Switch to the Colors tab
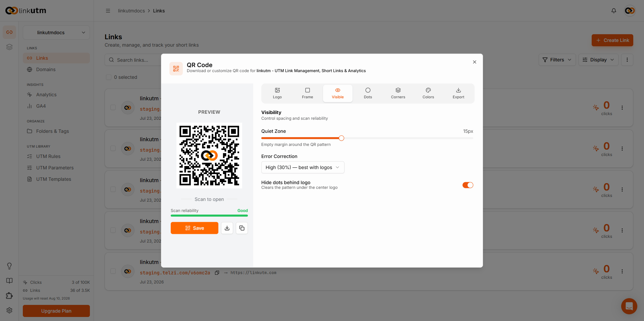 [428, 93]
